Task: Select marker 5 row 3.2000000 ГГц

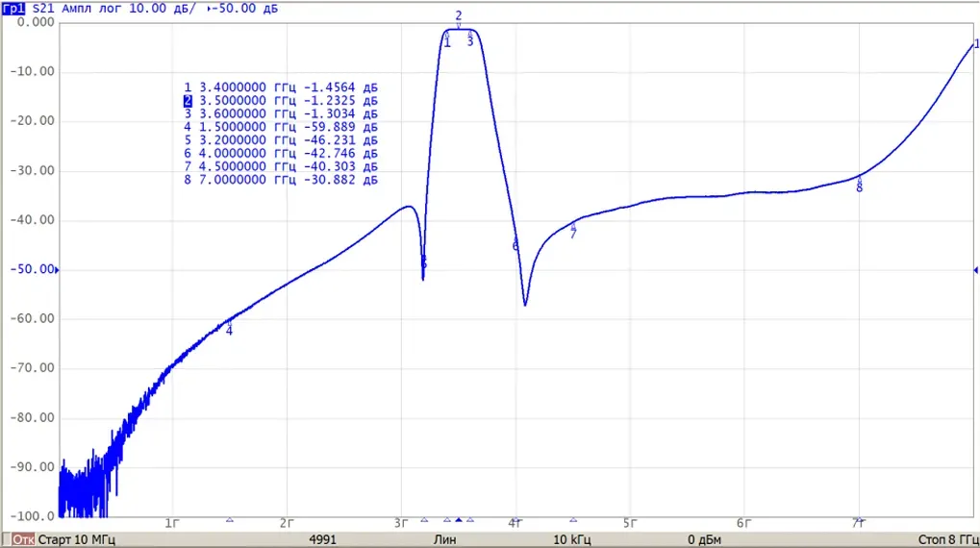Action: coord(281,140)
